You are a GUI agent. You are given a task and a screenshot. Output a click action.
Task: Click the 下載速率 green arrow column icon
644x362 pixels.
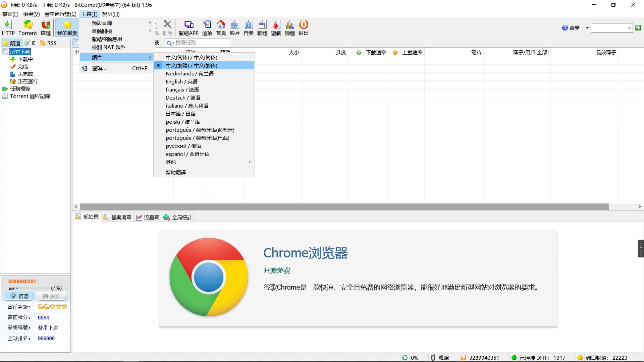pos(359,53)
